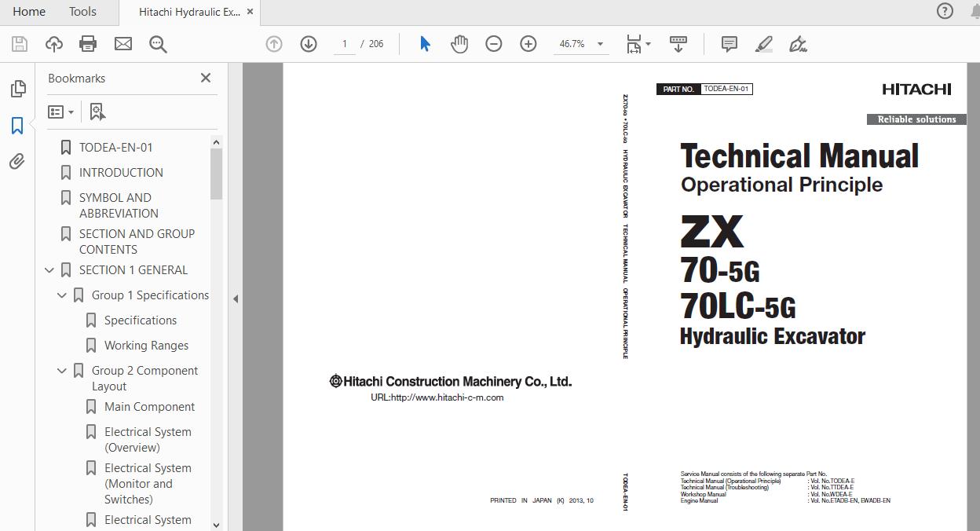Switch to the Tools tab
This screenshot has width=980, height=531.
coord(82,12)
